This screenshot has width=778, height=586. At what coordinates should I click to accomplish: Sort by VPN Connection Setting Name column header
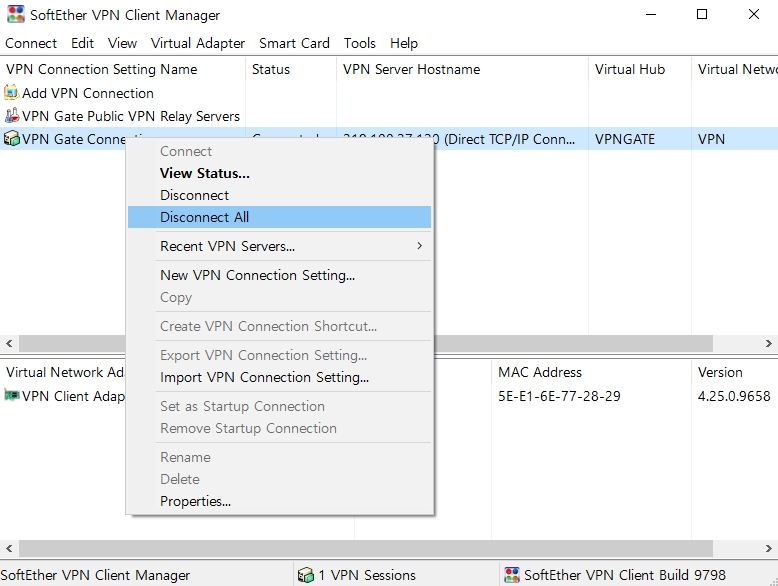123,69
